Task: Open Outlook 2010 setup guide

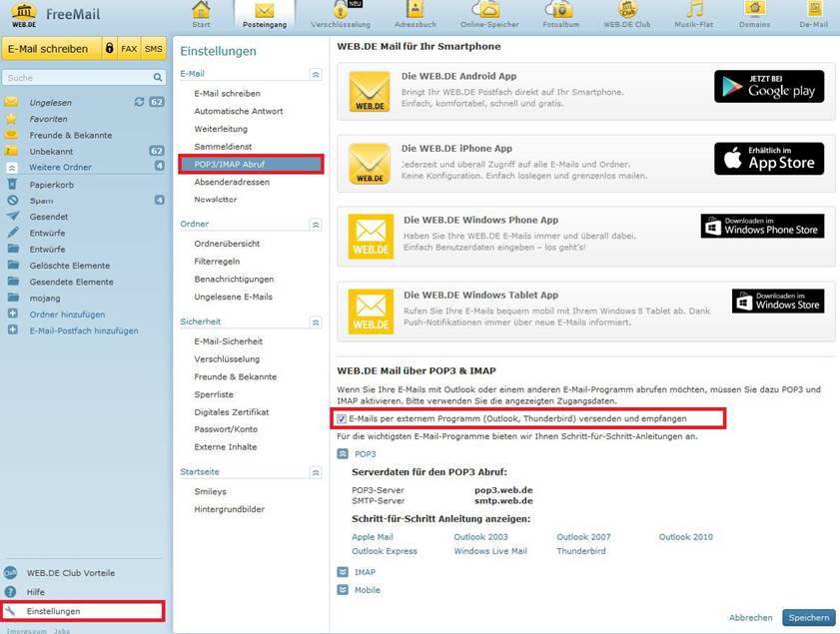Action: [x=686, y=536]
